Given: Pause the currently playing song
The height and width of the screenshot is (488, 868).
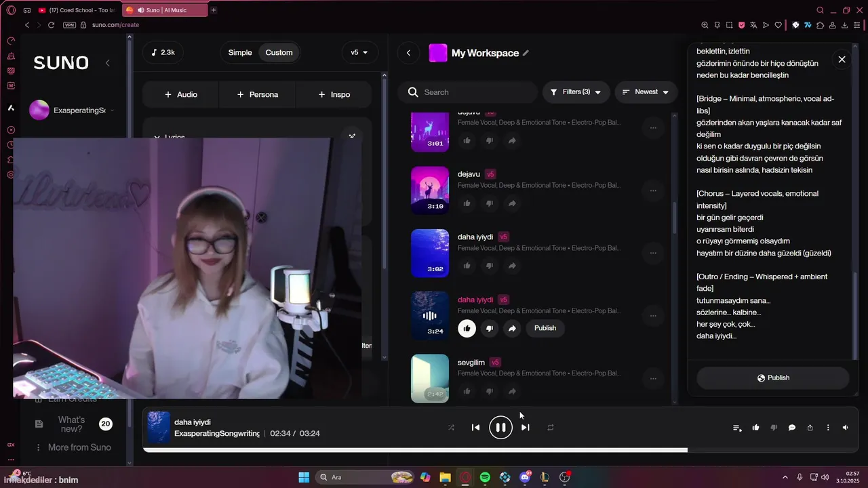Looking at the screenshot, I should 500,428.
